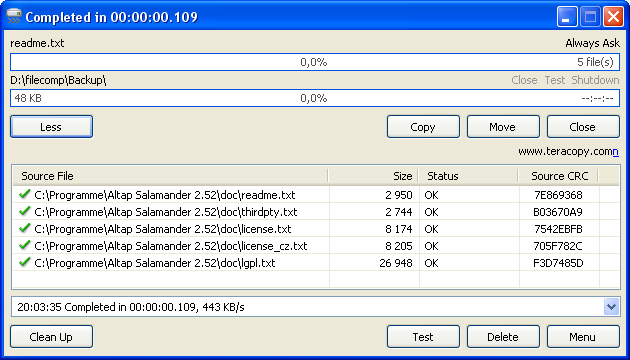The width and height of the screenshot is (630, 360).
Task: Select the doc\thirdpty.txt file row
Action: pyautogui.click(x=316, y=212)
